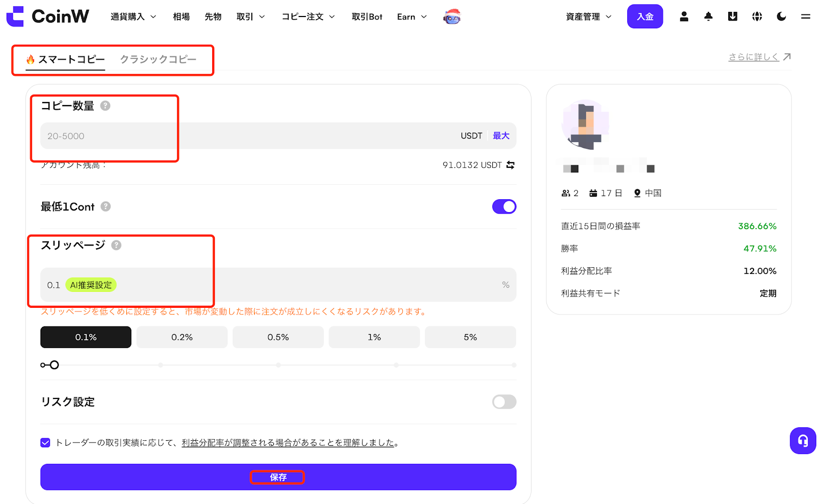Click the app download icon

pos(732,16)
